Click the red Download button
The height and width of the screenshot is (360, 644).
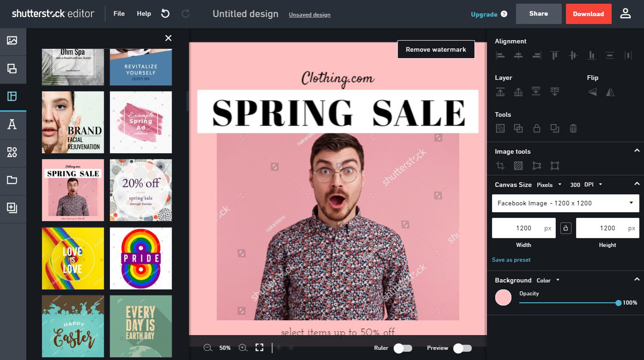[589, 14]
